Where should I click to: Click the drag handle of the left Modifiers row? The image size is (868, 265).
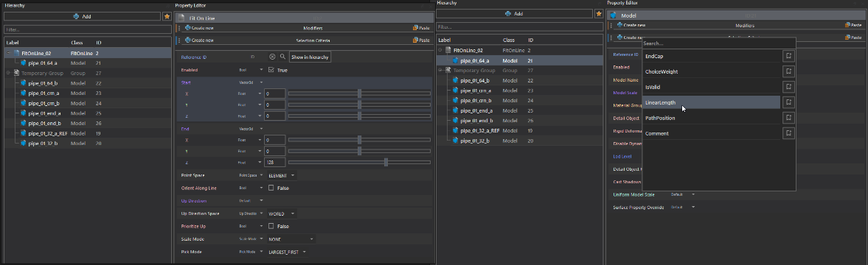pyautogui.click(x=178, y=28)
